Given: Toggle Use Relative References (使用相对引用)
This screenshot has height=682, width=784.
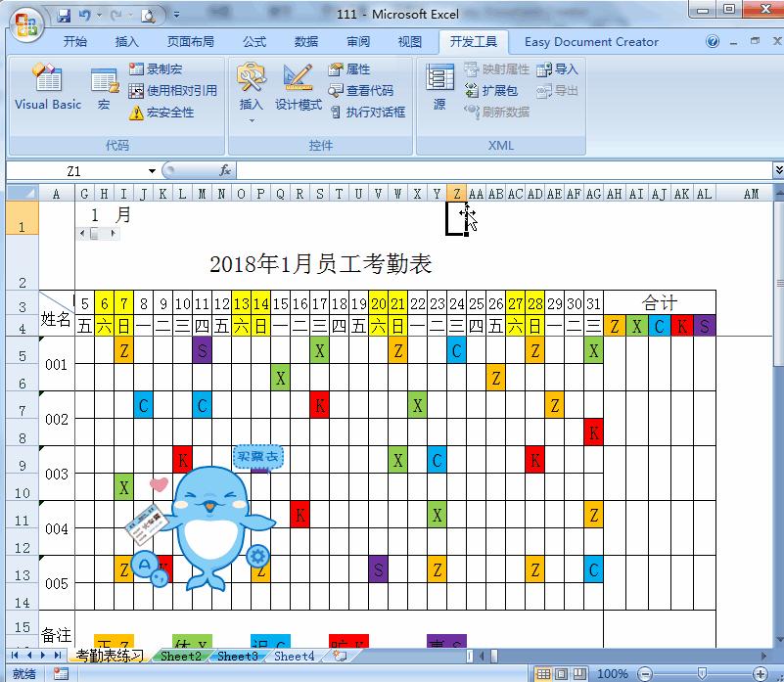Looking at the screenshot, I should (x=136, y=89).
